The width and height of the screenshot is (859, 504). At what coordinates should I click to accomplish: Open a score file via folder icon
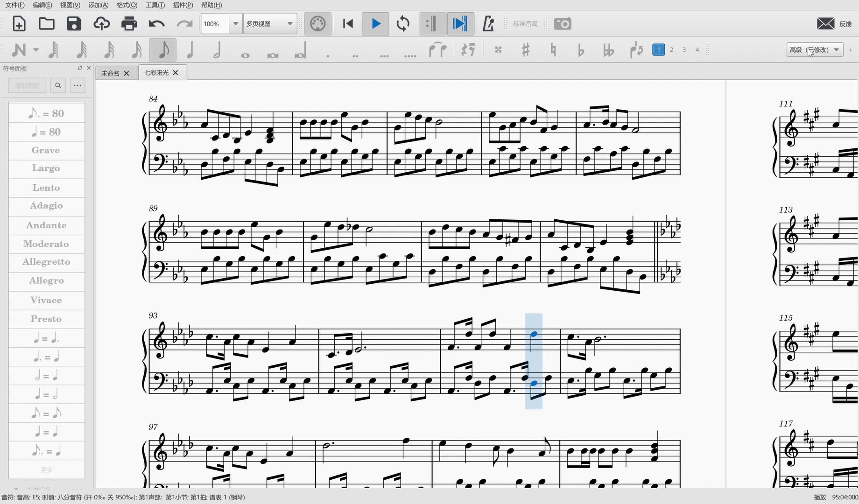[47, 24]
